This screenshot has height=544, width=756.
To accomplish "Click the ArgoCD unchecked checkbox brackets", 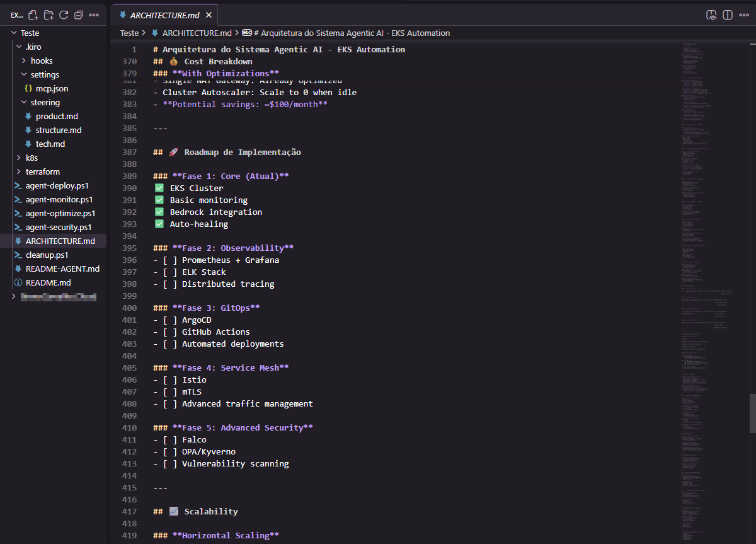I will click(x=169, y=320).
